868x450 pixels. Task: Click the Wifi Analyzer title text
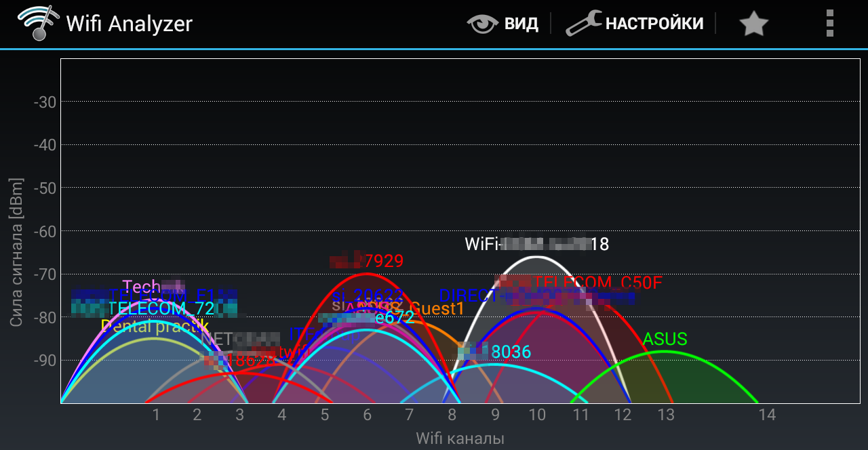(129, 24)
